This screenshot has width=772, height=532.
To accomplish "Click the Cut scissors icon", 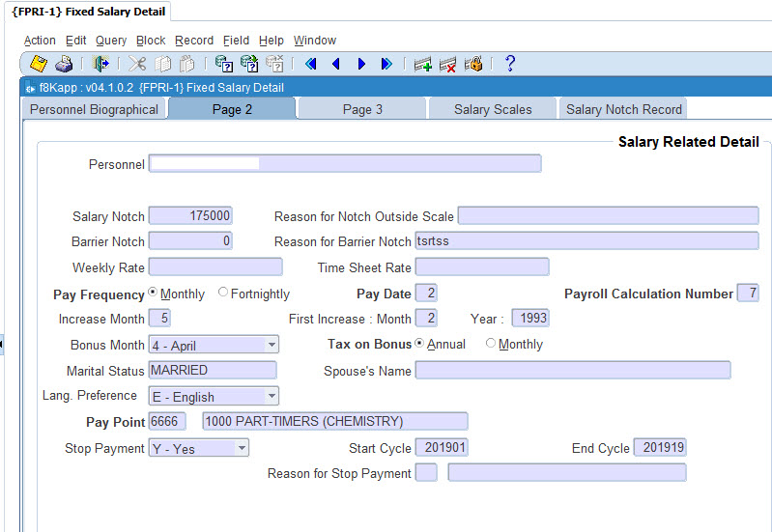I will [137, 65].
